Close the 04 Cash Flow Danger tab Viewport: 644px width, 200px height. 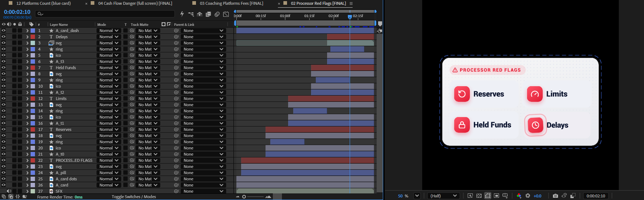pyautogui.click(x=86, y=4)
